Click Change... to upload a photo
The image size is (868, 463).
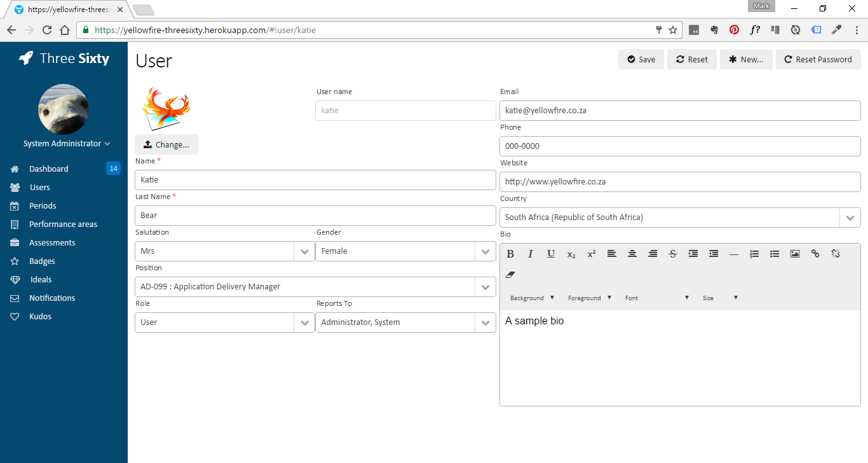coord(166,144)
